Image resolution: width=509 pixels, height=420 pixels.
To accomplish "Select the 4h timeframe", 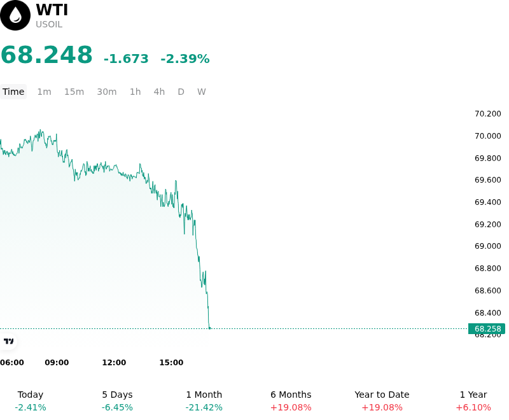I will [159, 92].
